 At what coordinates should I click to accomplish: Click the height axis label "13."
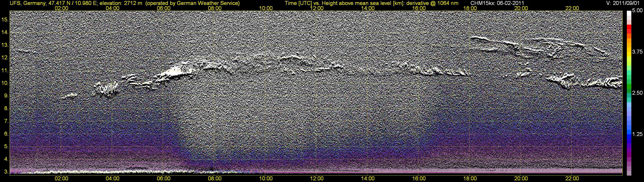pos(5,45)
